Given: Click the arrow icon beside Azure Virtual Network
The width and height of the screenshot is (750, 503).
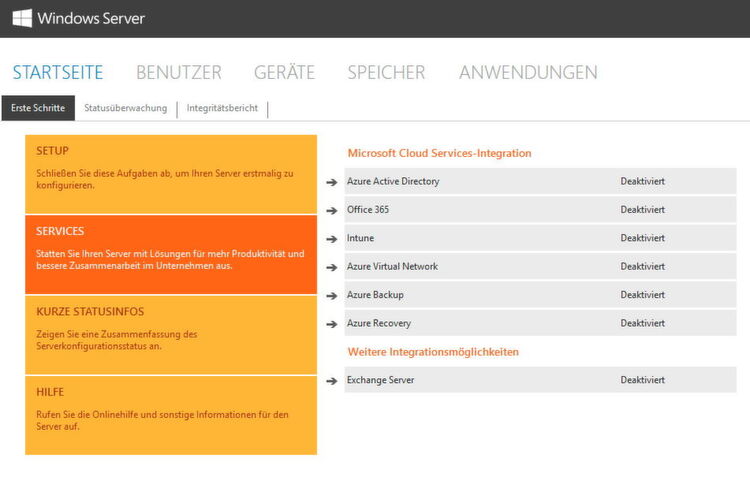Looking at the screenshot, I should (331, 267).
